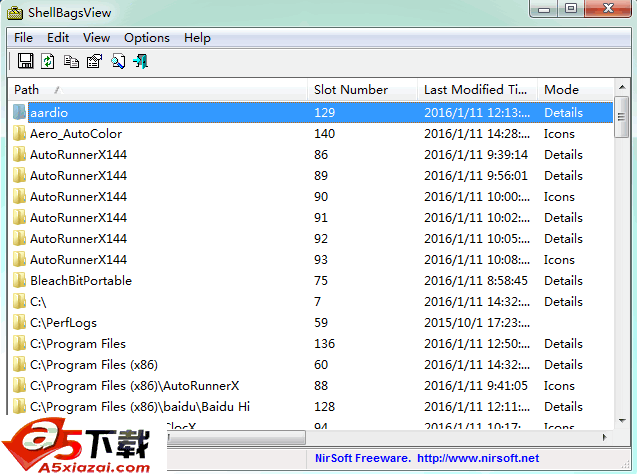Sort by Last Modified Time column header

[478, 89]
